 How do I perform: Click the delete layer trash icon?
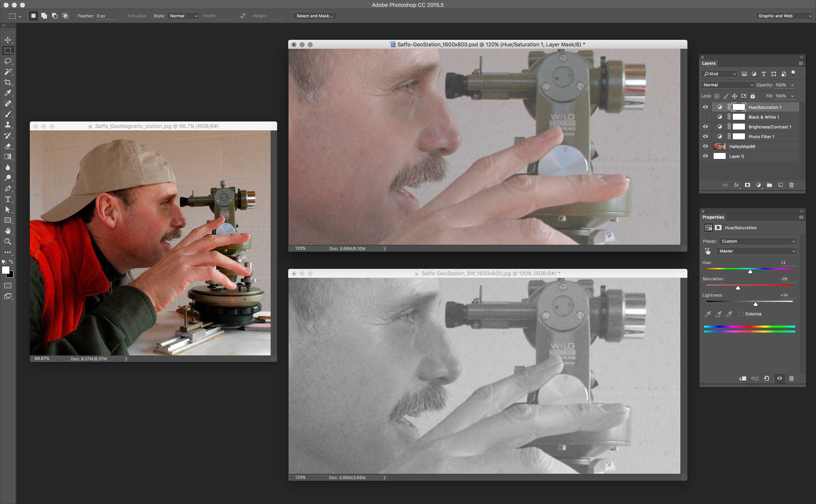tap(791, 185)
